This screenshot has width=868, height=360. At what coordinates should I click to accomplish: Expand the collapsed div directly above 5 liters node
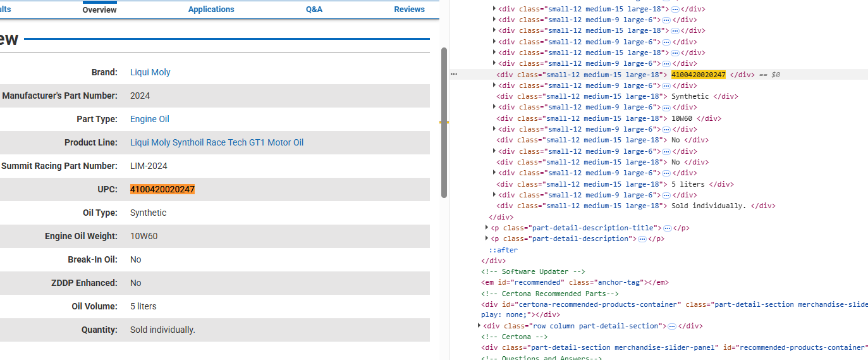pos(494,173)
